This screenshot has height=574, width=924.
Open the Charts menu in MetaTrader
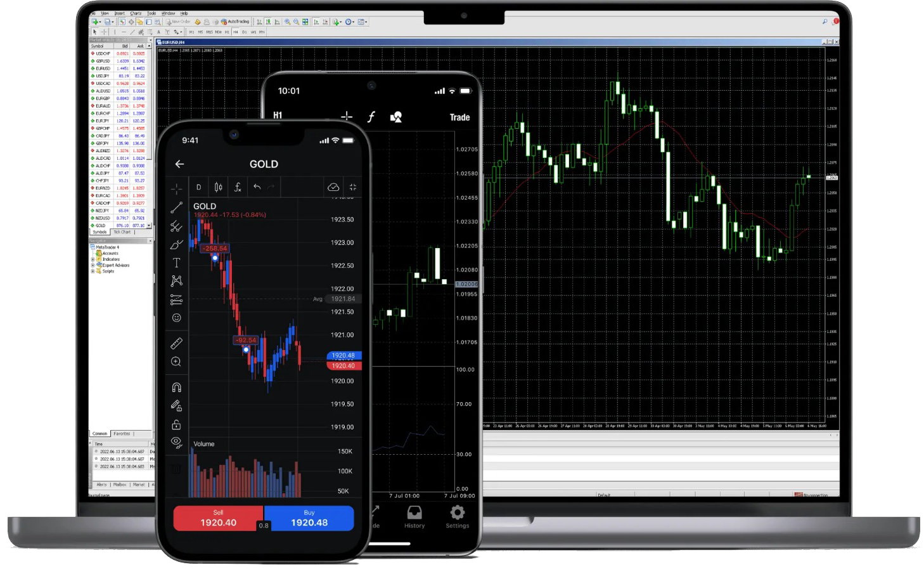136,13
